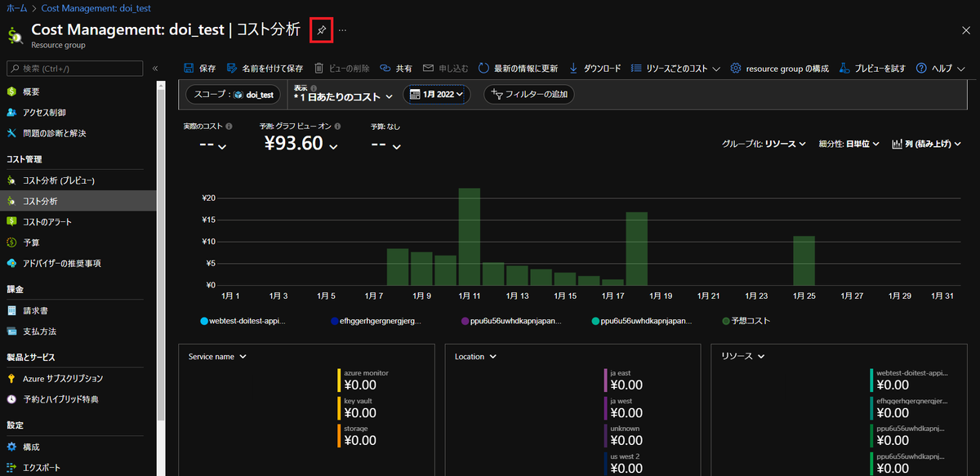Screen dimensions: 980x476
Task: Open resource group の構成
Action: tap(780, 69)
